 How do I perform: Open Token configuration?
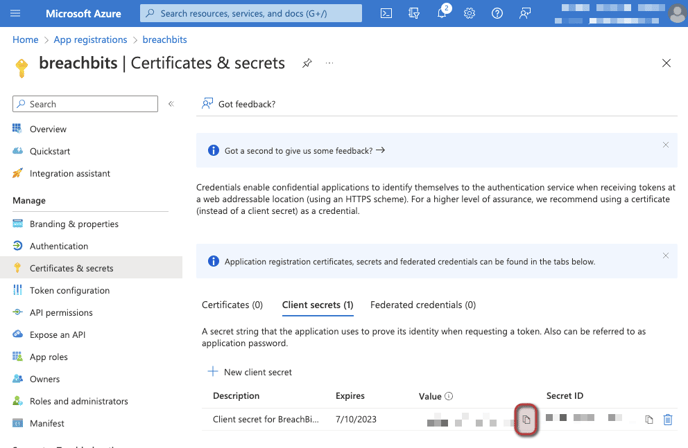69,290
